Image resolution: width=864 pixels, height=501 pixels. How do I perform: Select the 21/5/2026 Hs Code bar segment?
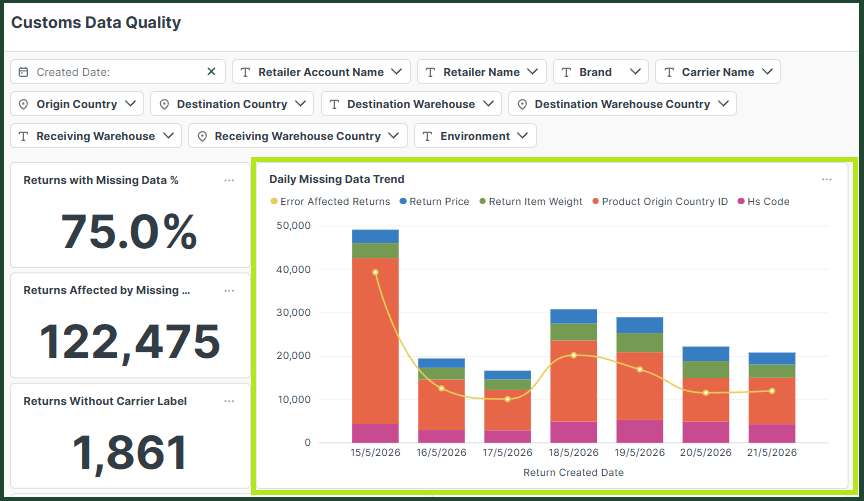pos(772,433)
